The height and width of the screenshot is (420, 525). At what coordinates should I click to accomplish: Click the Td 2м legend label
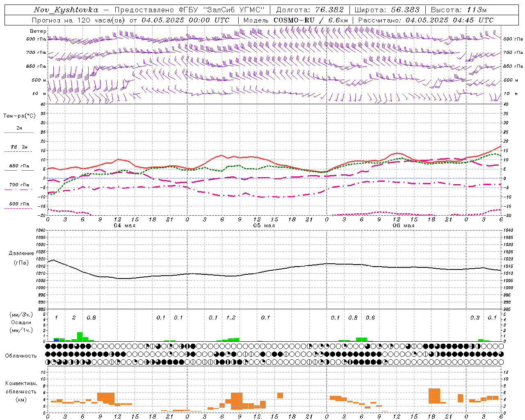(x=19, y=147)
